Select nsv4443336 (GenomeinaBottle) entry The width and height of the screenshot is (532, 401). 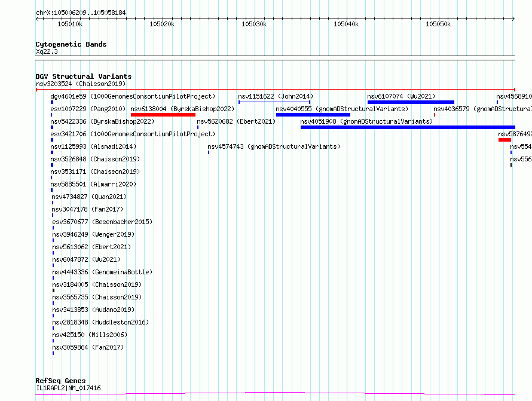(102, 272)
